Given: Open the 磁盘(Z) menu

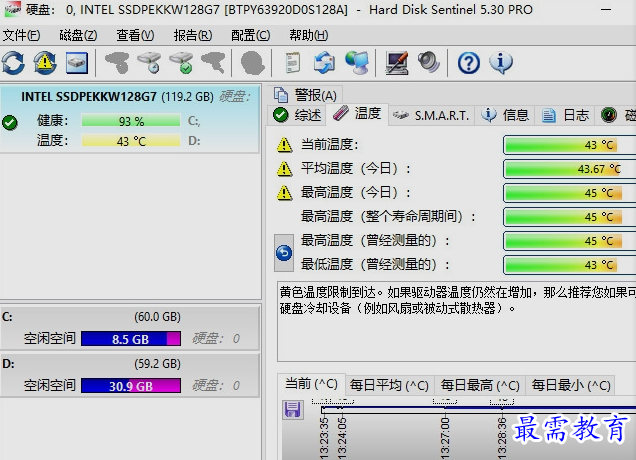Looking at the screenshot, I should coord(78,36).
